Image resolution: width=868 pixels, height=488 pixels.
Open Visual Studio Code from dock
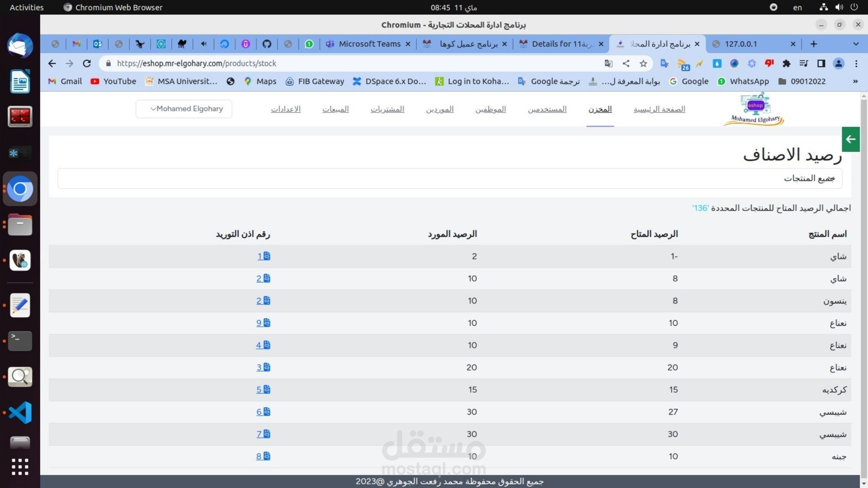pyautogui.click(x=20, y=412)
